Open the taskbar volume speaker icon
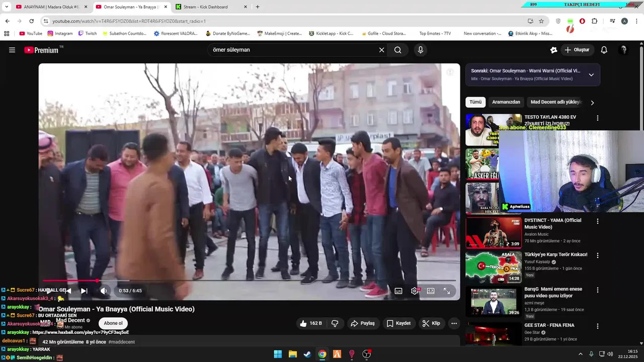This screenshot has width=644, height=362. click(610, 354)
